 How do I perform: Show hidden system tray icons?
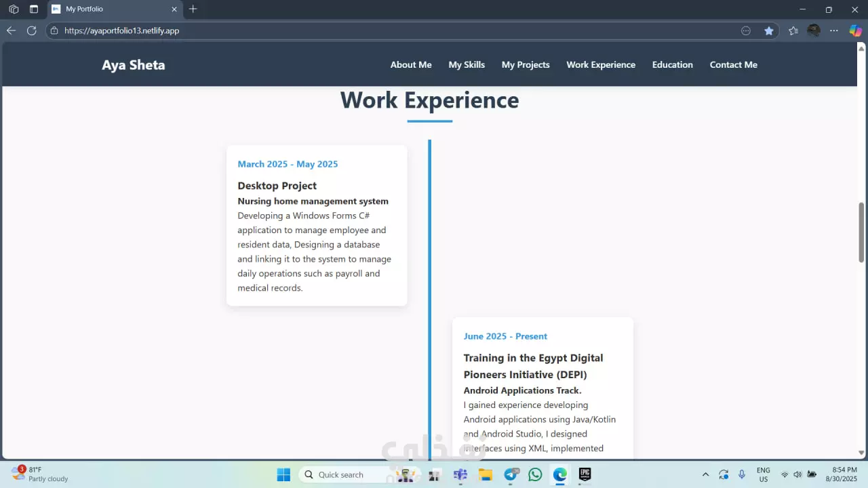(x=705, y=474)
